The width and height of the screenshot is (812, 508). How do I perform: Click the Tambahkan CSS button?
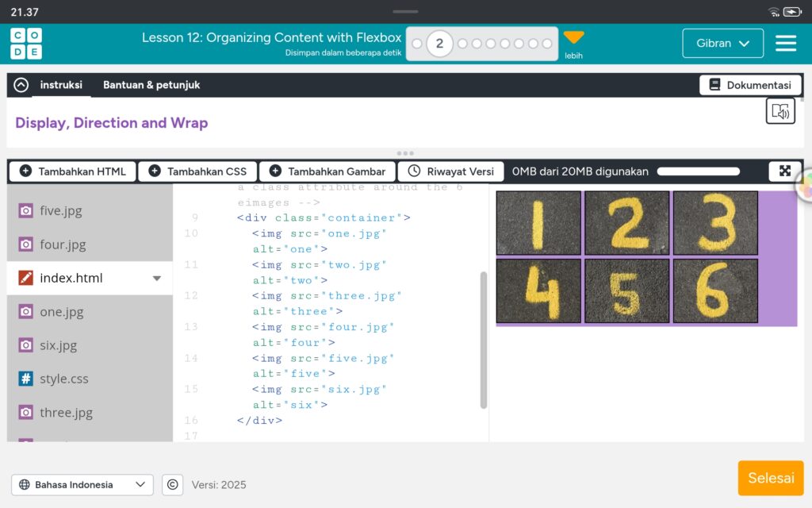(x=197, y=171)
